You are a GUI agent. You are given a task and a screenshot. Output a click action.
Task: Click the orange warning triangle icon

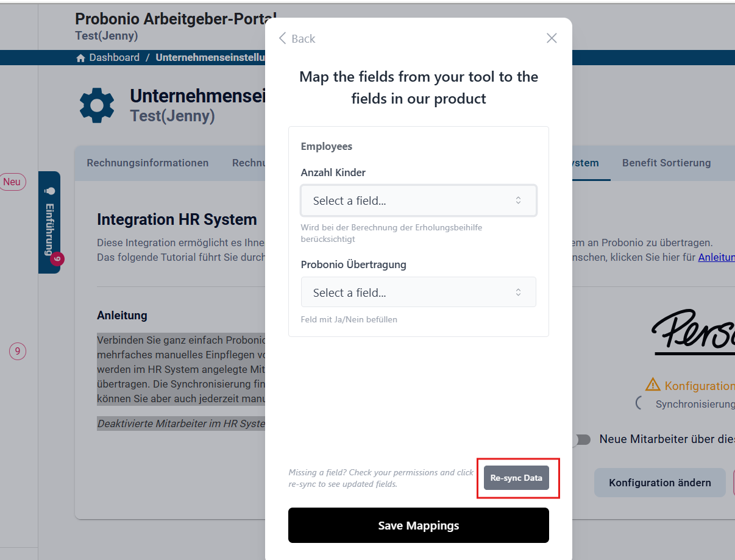pos(653,385)
